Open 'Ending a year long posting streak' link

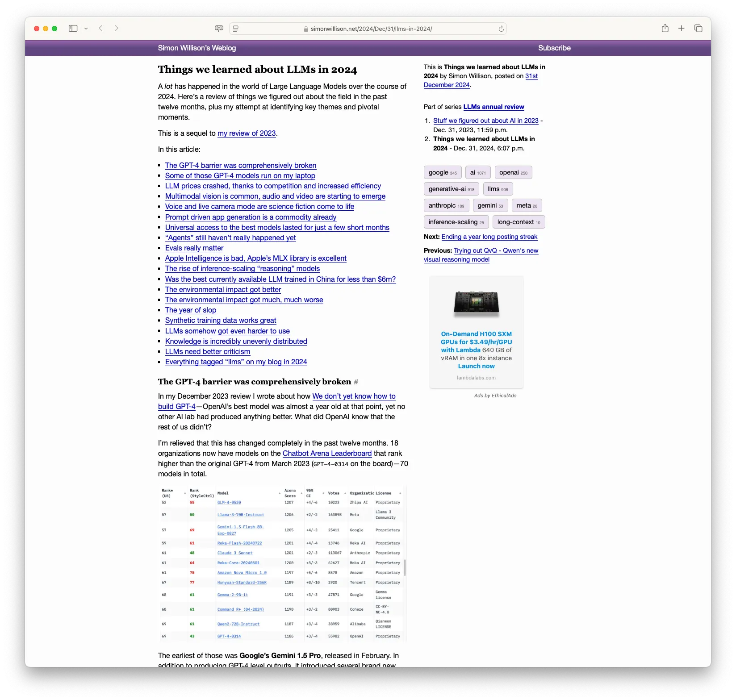coord(489,237)
